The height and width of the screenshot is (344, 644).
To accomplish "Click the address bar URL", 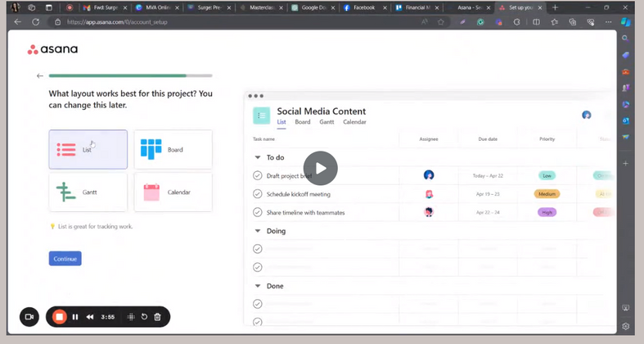I will click(x=117, y=22).
